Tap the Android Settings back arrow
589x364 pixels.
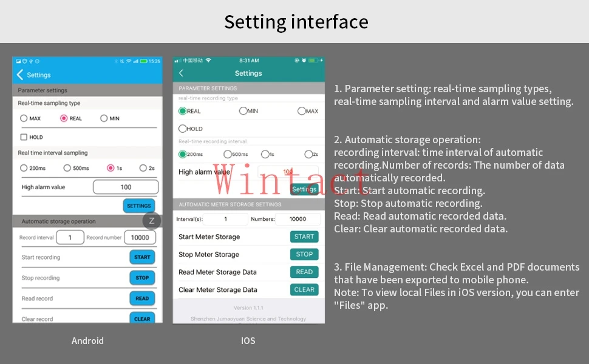[20, 75]
